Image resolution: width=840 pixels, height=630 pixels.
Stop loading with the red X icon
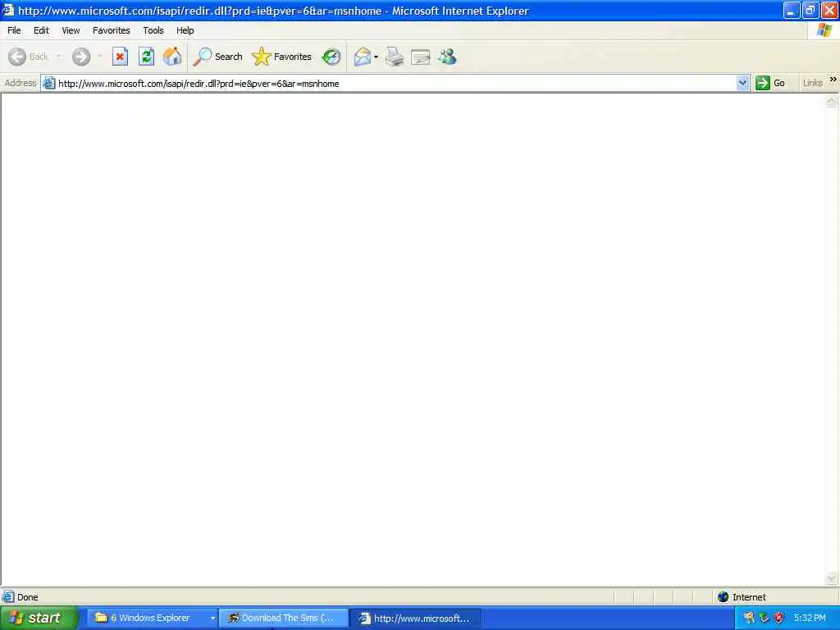click(x=120, y=57)
